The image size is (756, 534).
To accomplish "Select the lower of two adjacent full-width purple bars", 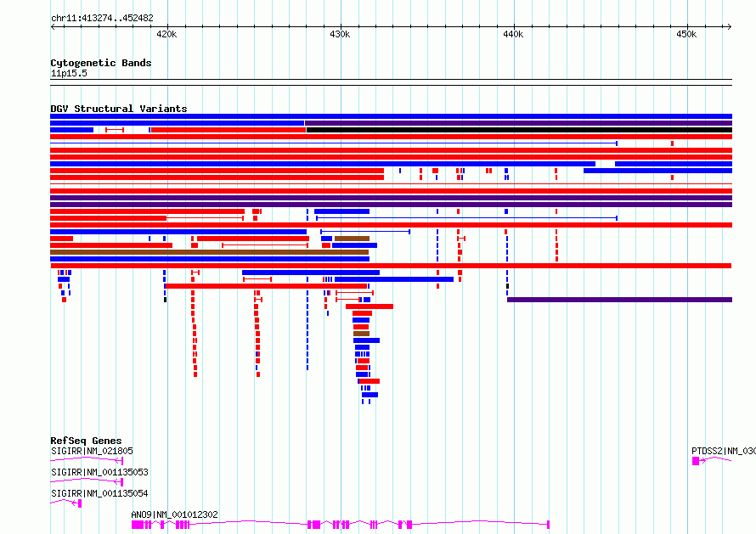I will point(391,205).
